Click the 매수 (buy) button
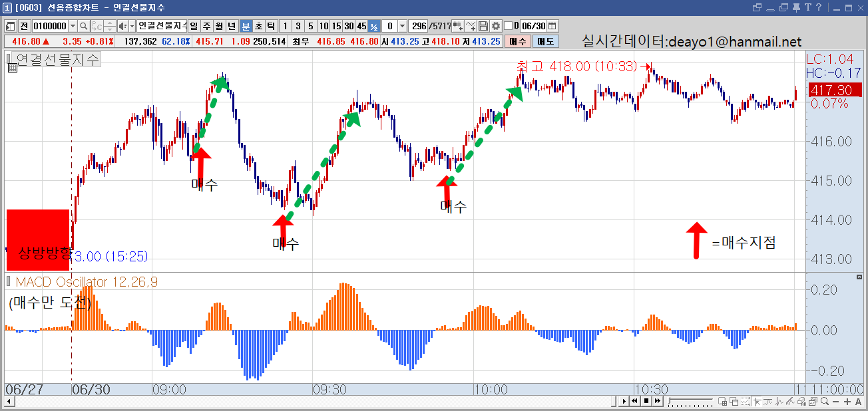This screenshot has height=411, width=868. pos(518,41)
